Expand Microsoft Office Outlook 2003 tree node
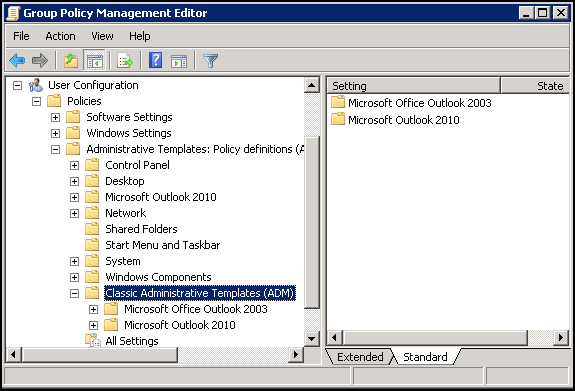The width and height of the screenshot is (575, 391). click(x=94, y=309)
